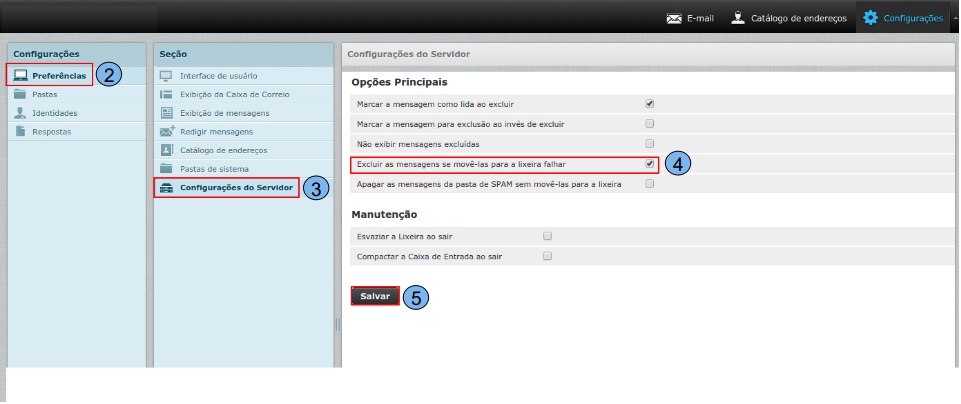Click the panel splitter handle beside Seção
Image resolution: width=961 pixels, height=404 pixels.
(337, 324)
